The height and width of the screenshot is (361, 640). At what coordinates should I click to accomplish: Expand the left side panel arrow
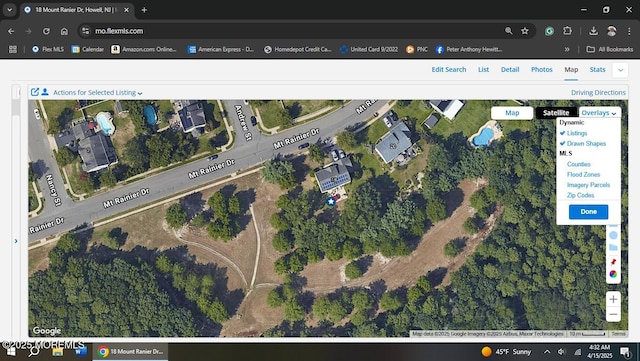[x=16, y=241]
